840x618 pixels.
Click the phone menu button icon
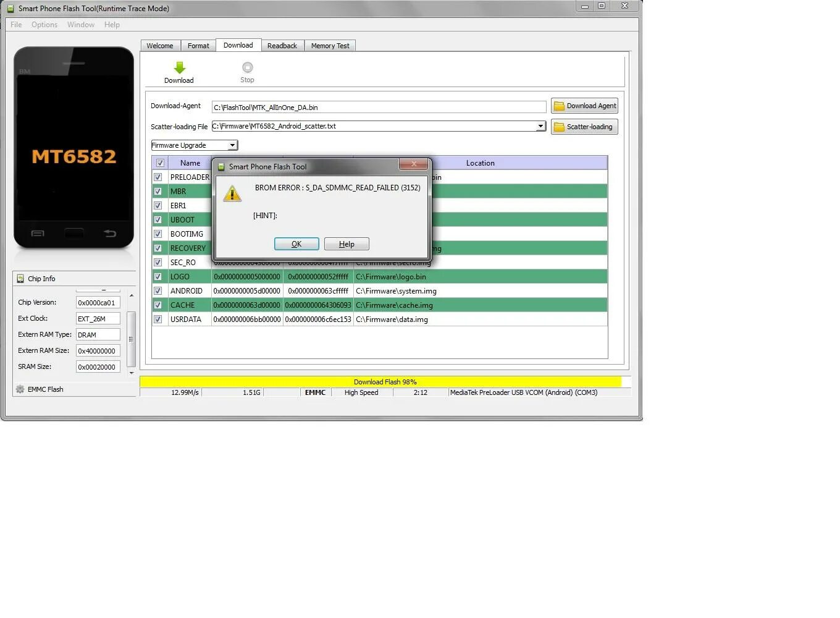38,233
